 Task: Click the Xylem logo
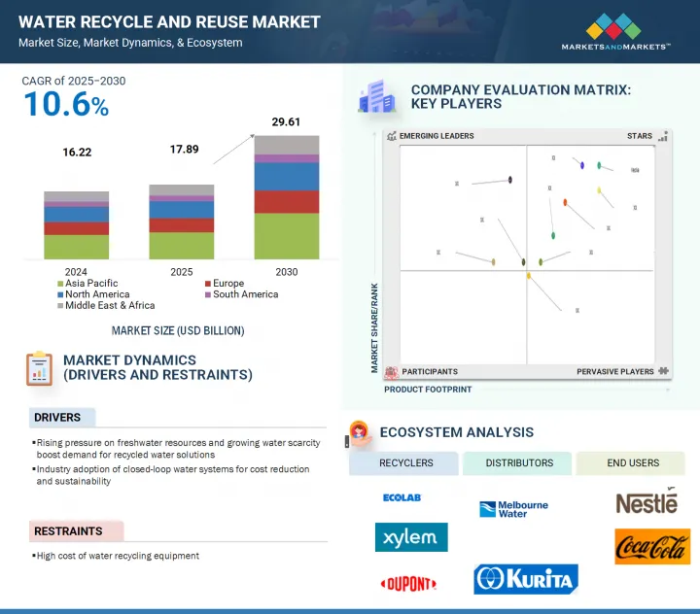click(x=411, y=537)
